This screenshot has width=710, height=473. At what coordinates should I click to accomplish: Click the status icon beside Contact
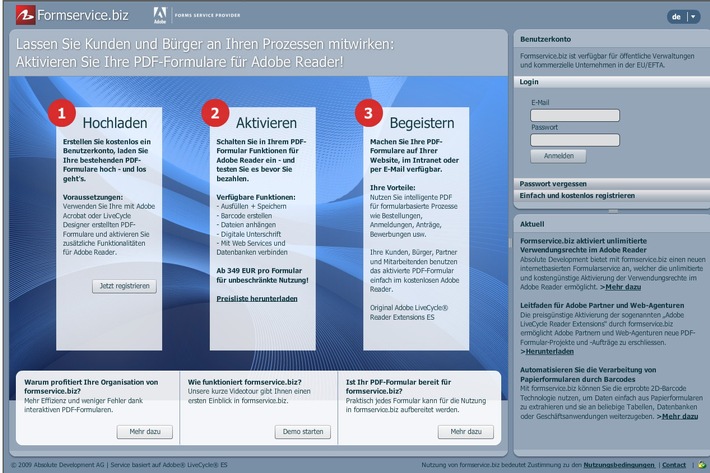tap(702, 465)
